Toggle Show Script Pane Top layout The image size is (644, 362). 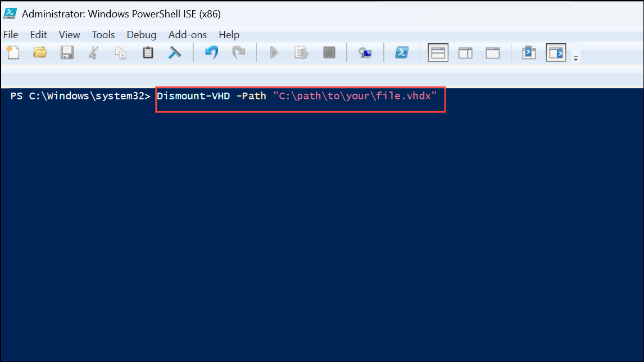(438, 52)
